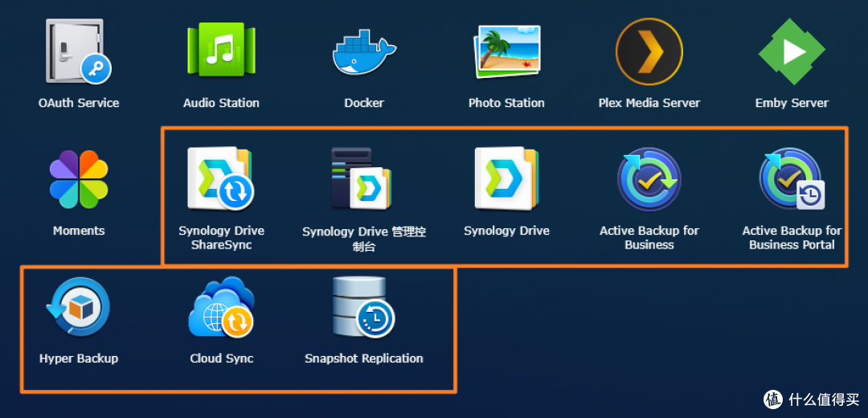Open Active Backup for Business Portal icon
The width and height of the screenshot is (868, 418).
[x=792, y=179]
